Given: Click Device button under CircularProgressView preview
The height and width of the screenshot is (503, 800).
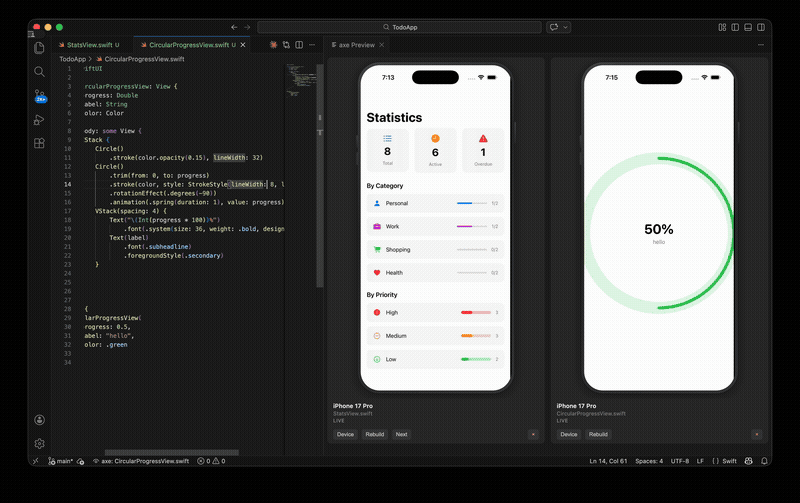Looking at the screenshot, I should (x=568, y=434).
